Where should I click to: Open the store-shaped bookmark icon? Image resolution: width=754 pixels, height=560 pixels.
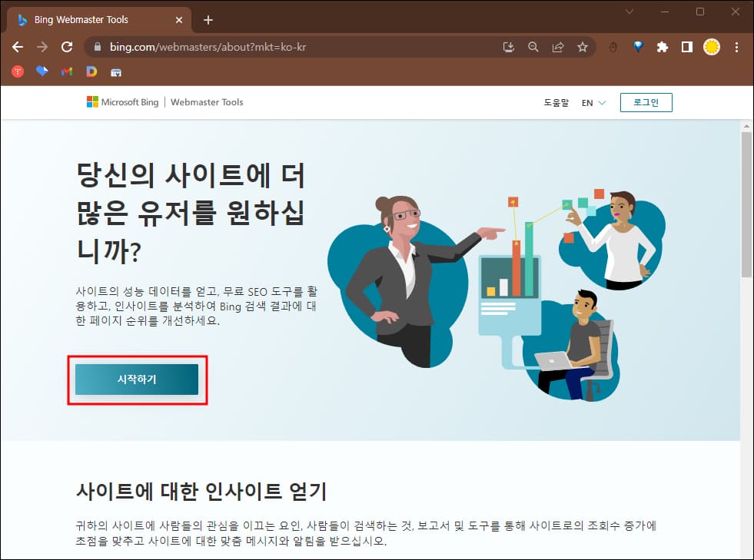(116, 72)
